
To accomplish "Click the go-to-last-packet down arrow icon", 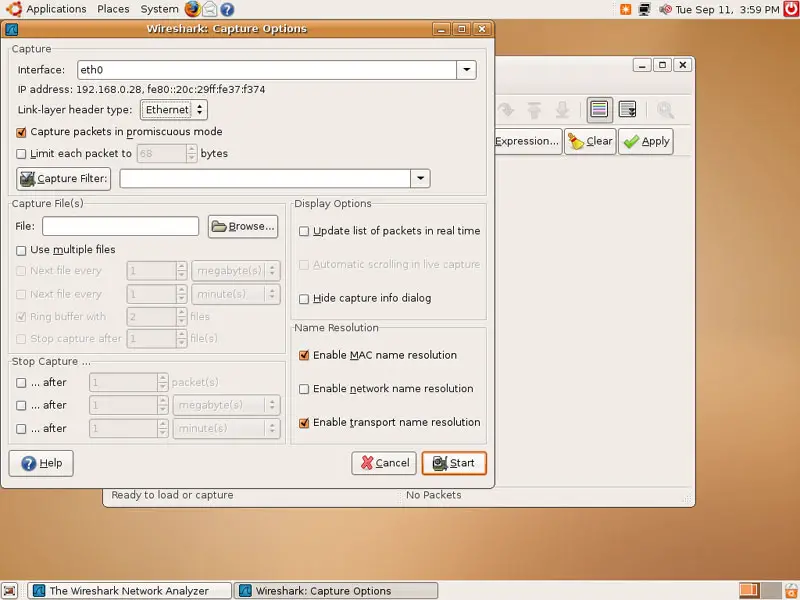I will tap(563, 110).
